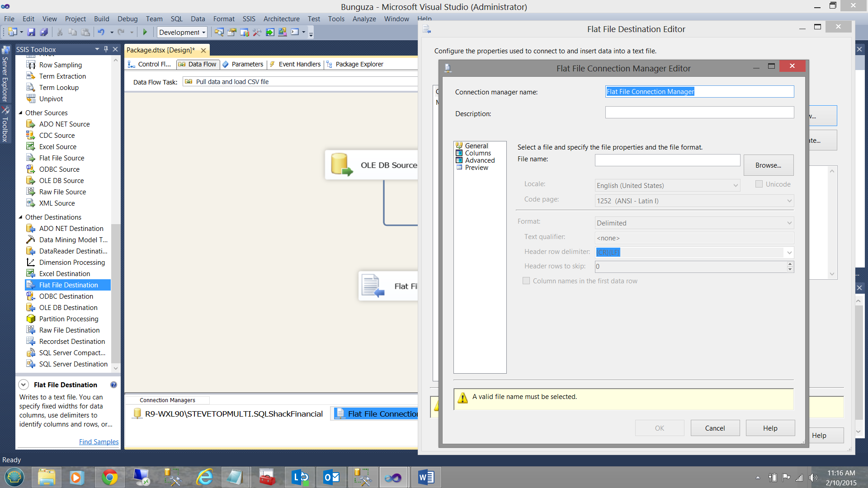Click the Start Debugging green arrow
The height and width of the screenshot is (488, 868).
pos(145,32)
